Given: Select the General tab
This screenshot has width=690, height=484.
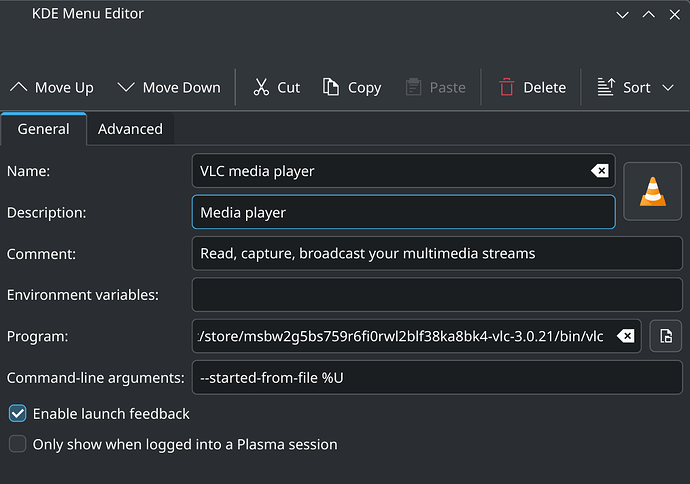Looking at the screenshot, I should (x=44, y=129).
